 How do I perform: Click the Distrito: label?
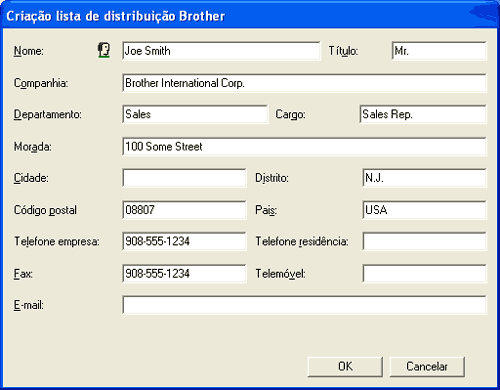[272, 178]
